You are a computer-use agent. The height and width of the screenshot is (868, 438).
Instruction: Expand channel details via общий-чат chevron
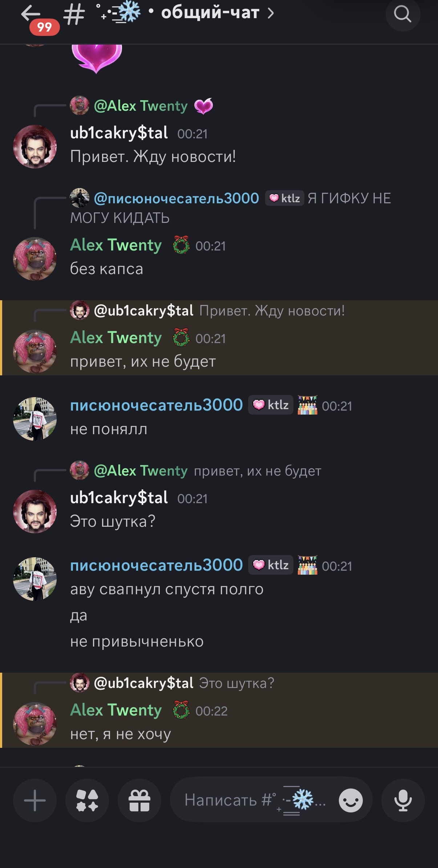click(271, 13)
